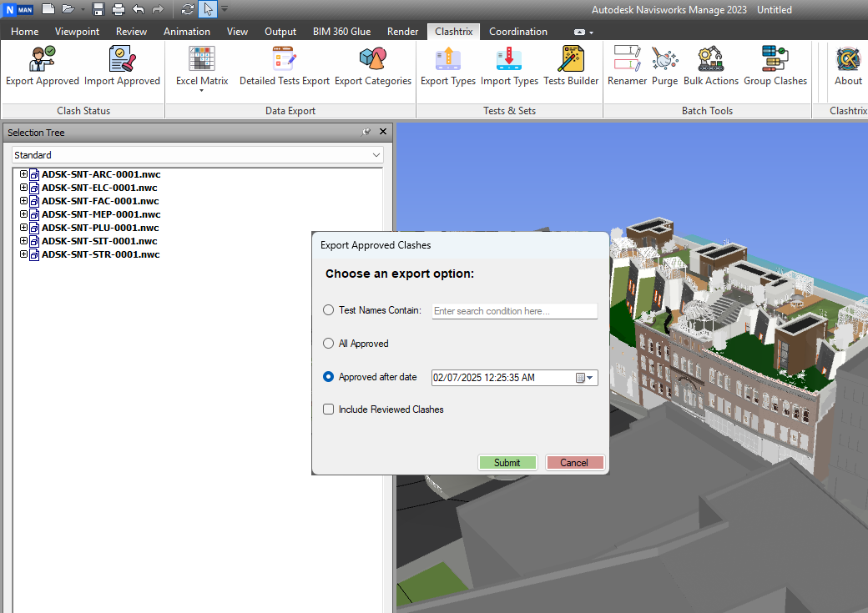Select ADSK-SNT-MEP-0001.nwc in the tree
The image size is (868, 613).
101,214
